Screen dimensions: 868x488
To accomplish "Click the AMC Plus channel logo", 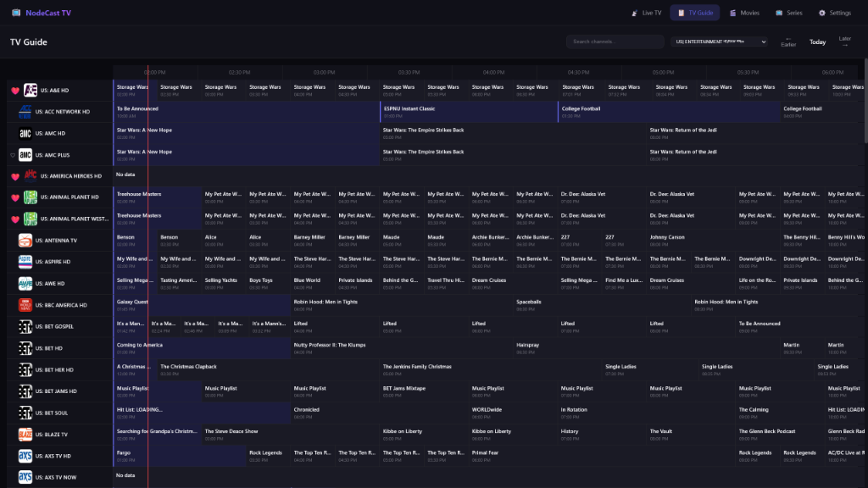I will click(x=25, y=155).
